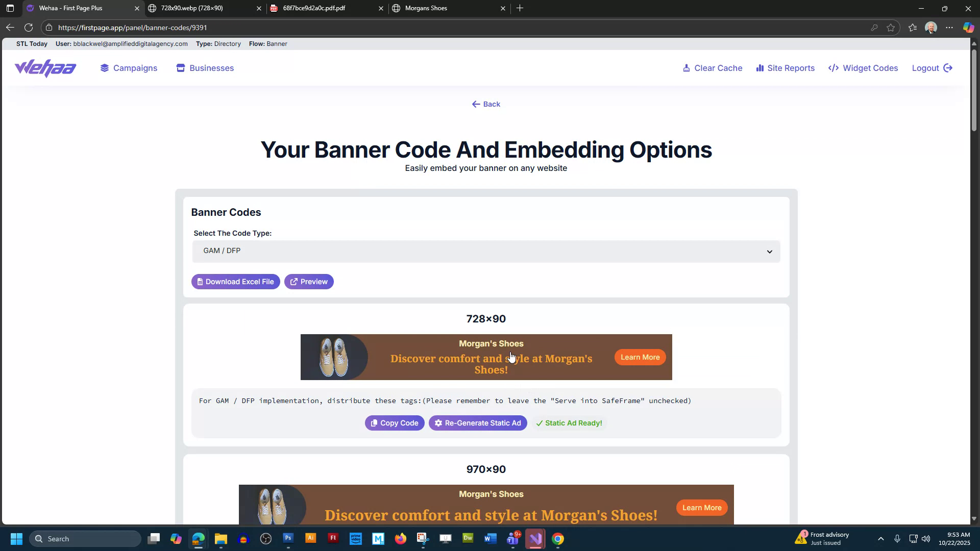Image resolution: width=980 pixels, height=551 pixels.
Task: Expand the browser favorites menu
Action: click(x=913, y=28)
